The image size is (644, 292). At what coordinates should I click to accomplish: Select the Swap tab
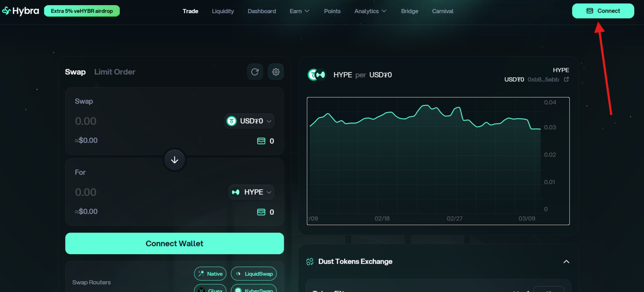point(75,72)
